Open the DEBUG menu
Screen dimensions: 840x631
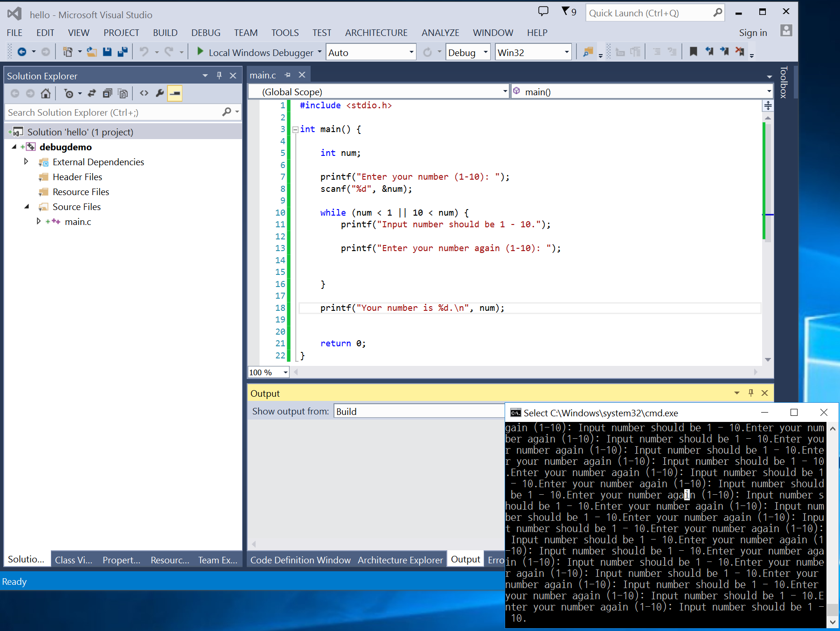206,33
